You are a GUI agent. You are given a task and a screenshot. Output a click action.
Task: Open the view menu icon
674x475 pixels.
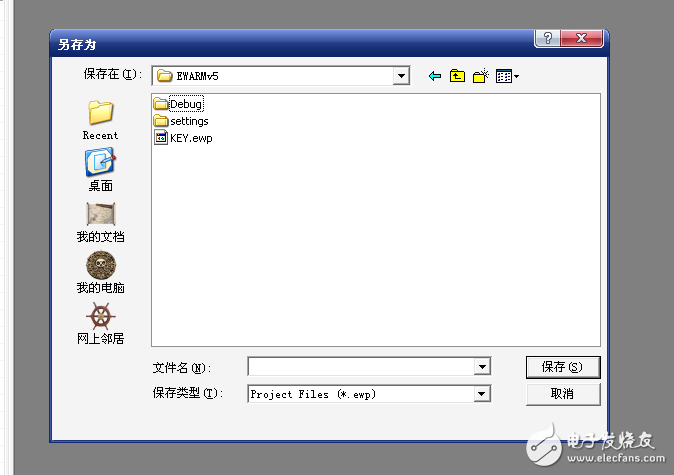[507, 76]
